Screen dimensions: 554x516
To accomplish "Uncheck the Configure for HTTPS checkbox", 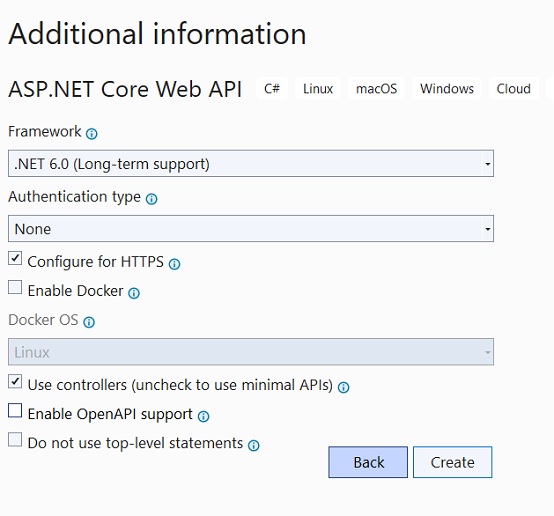I will [x=15, y=258].
